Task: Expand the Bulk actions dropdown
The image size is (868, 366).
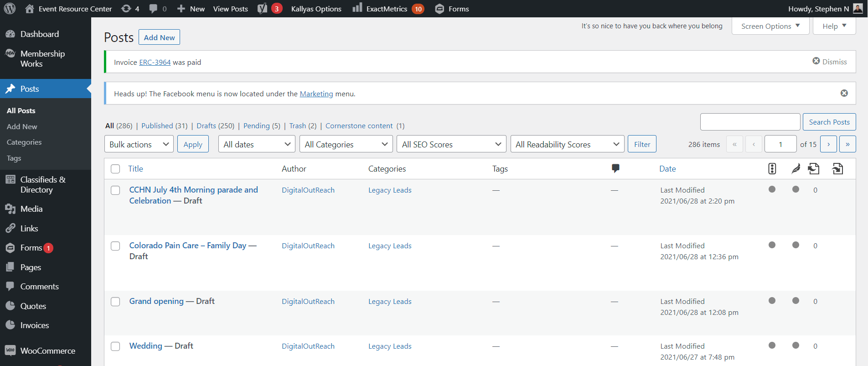Action: point(139,144)
